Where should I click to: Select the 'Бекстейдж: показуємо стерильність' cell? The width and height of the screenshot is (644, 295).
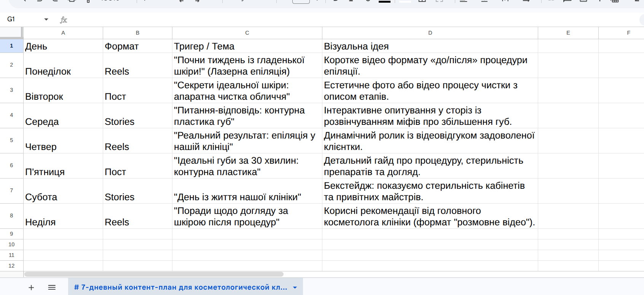(x=430, y=191)
